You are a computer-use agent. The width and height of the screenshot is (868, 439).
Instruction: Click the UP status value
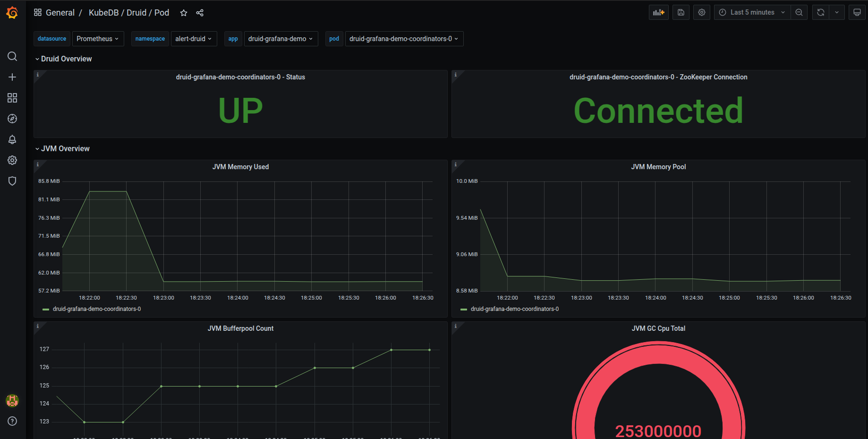[240, 111]
